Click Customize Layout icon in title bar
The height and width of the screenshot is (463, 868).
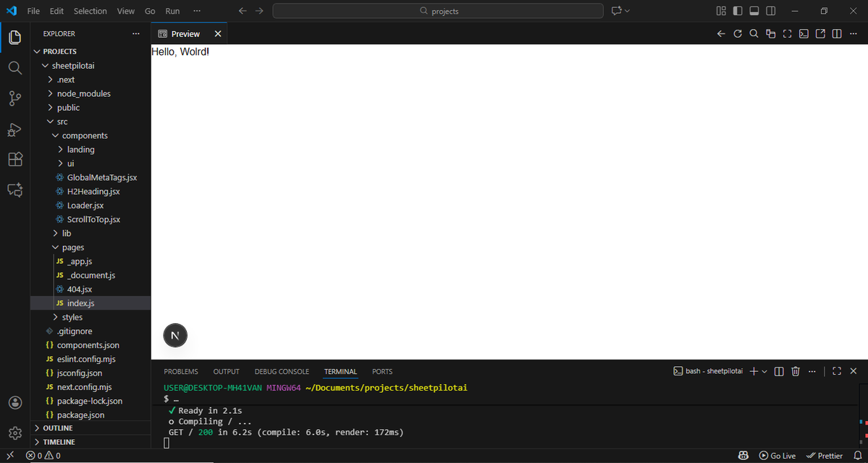click(721, 11)
